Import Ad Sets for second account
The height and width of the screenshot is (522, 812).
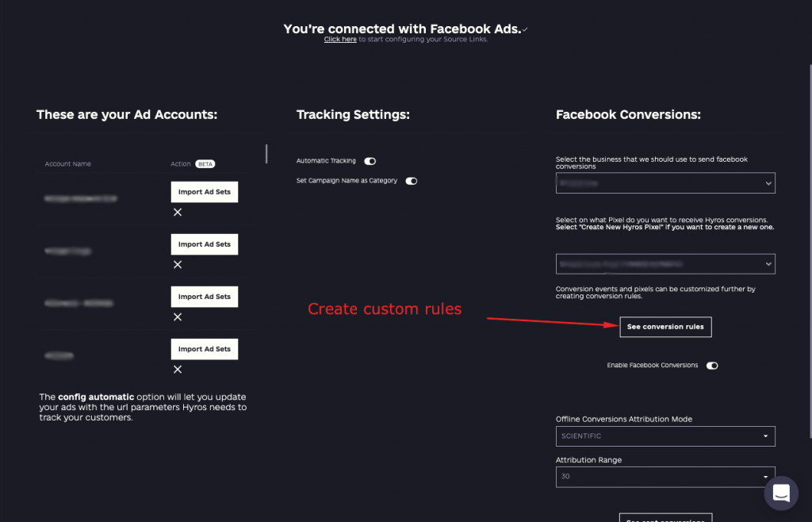205,244
